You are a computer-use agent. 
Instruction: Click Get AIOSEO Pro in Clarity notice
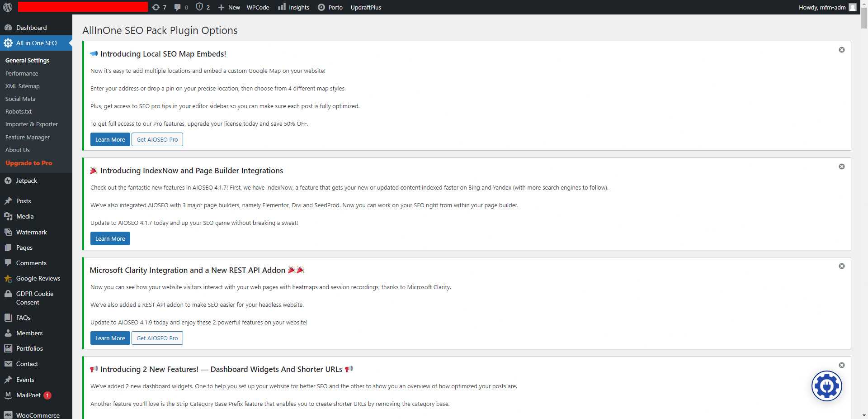click(157, 338)
